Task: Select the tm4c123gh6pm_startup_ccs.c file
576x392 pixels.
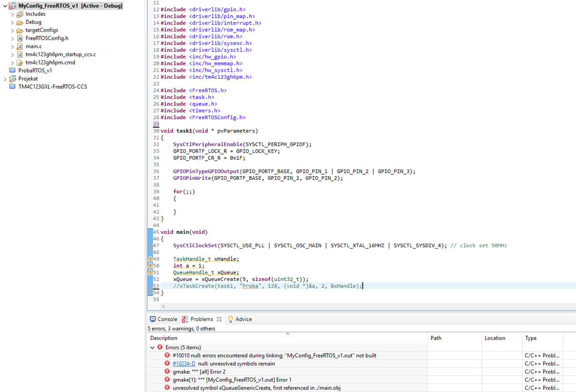Action: pyautogui.click(x=60, y=55)
